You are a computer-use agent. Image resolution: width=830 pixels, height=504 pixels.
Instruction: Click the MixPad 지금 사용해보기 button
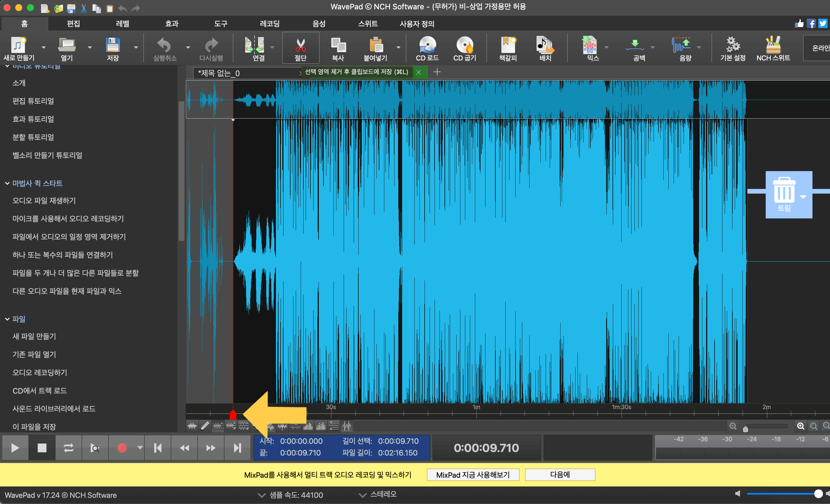tap(473, 475)
